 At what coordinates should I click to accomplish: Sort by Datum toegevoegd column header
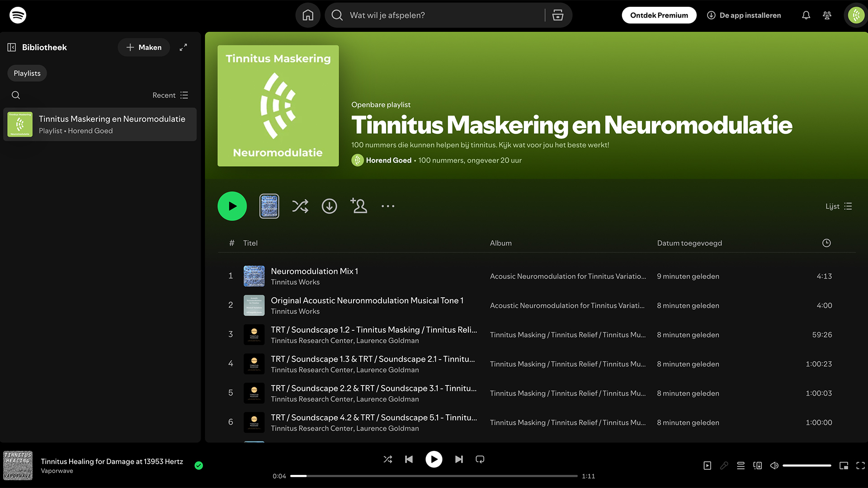(689, 243)
